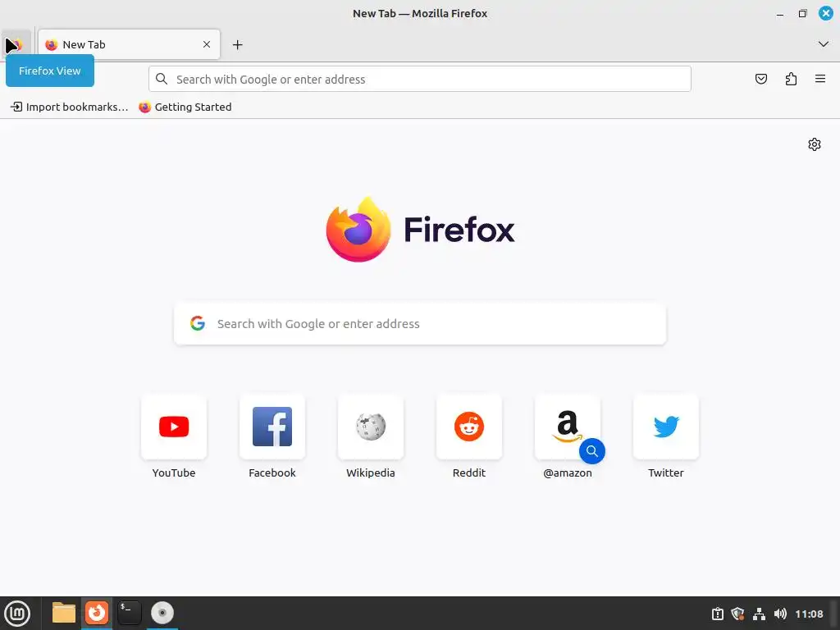840x630 pixels.
Task: Click the address bar search field
Action: tap(419, 80)
